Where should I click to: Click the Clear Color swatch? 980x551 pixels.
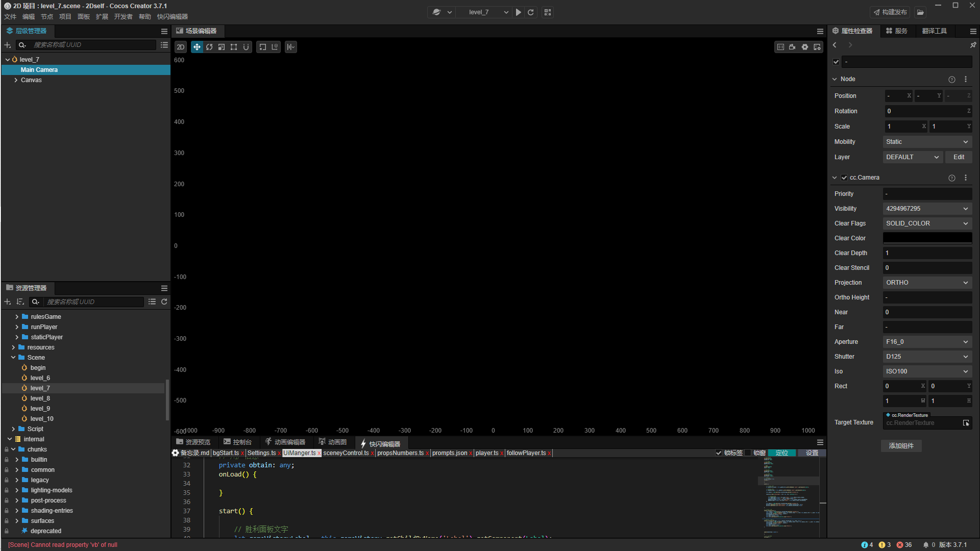(927, 238)
